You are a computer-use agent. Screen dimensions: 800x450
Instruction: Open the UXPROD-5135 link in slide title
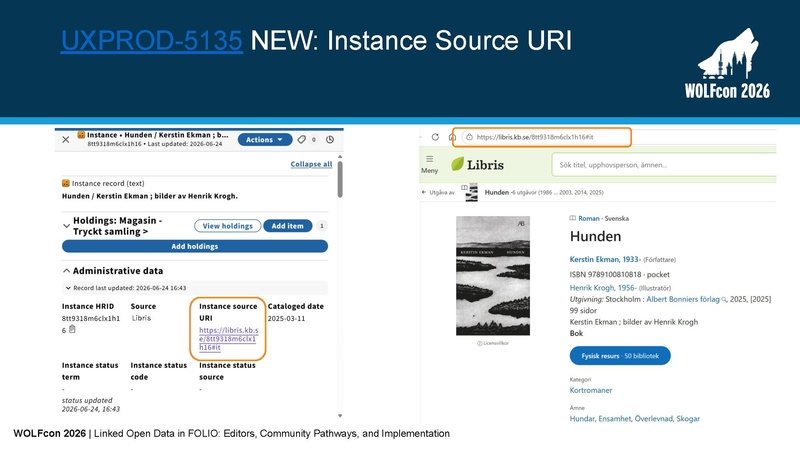(x=152, y=40)
